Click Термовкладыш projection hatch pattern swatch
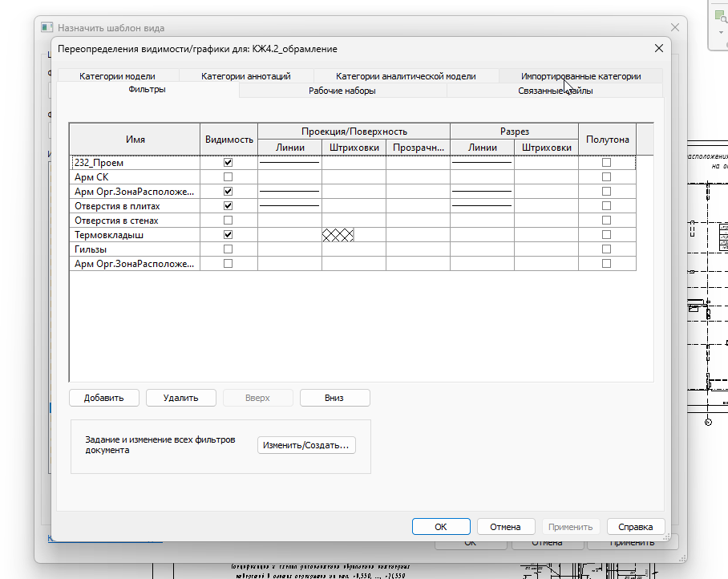The height and width of the screenshot is (579, 728). point(338,235)
